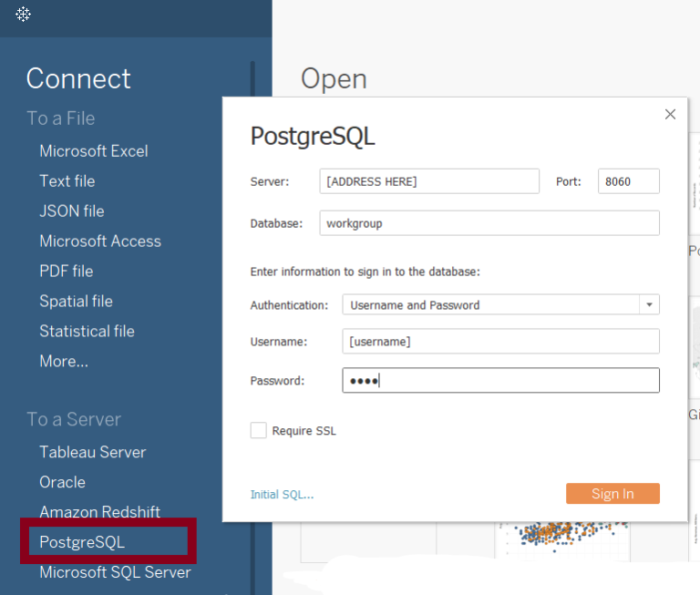The image size is (700, 595).
Task: Choose Text file from the Connect list
Action: coord(67,181)
